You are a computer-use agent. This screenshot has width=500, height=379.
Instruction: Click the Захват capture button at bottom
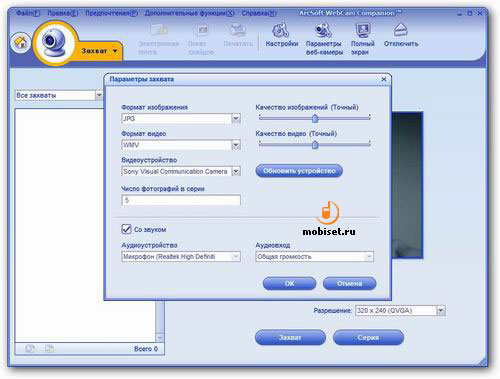coord(290,337)
